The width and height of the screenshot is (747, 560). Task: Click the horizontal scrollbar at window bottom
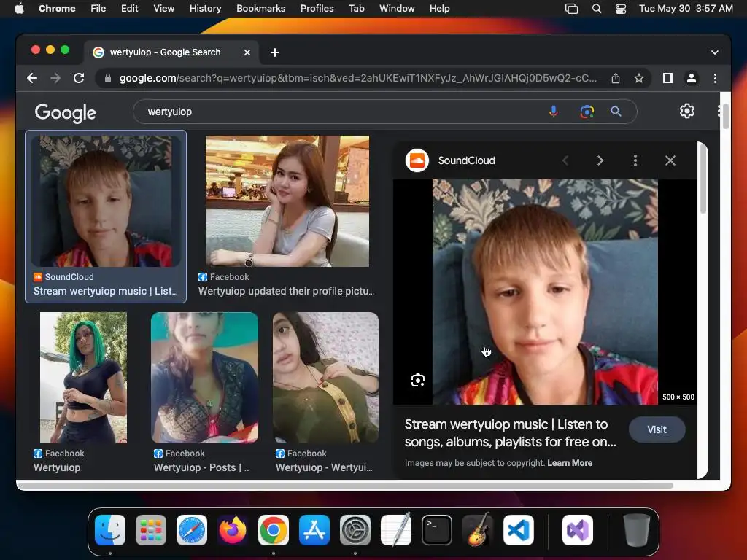pos(345,486)
